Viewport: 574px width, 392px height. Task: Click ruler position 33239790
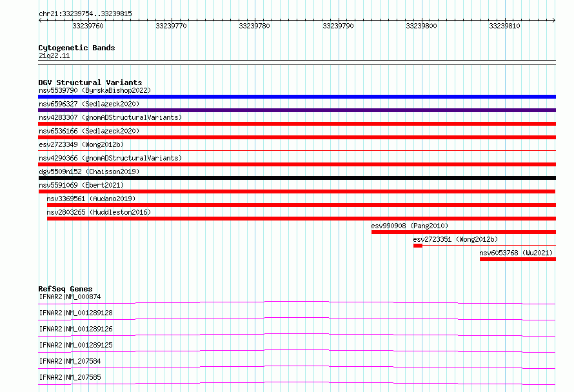(338, 26)
